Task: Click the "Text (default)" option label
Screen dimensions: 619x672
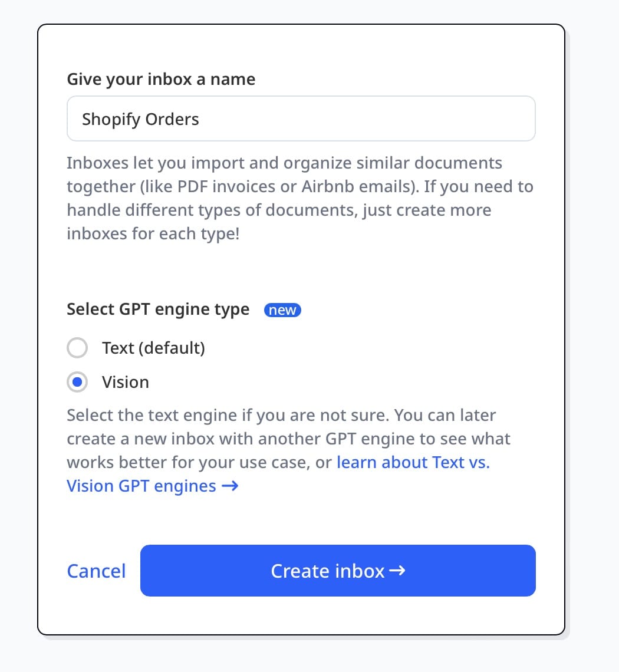Action: 153,348
